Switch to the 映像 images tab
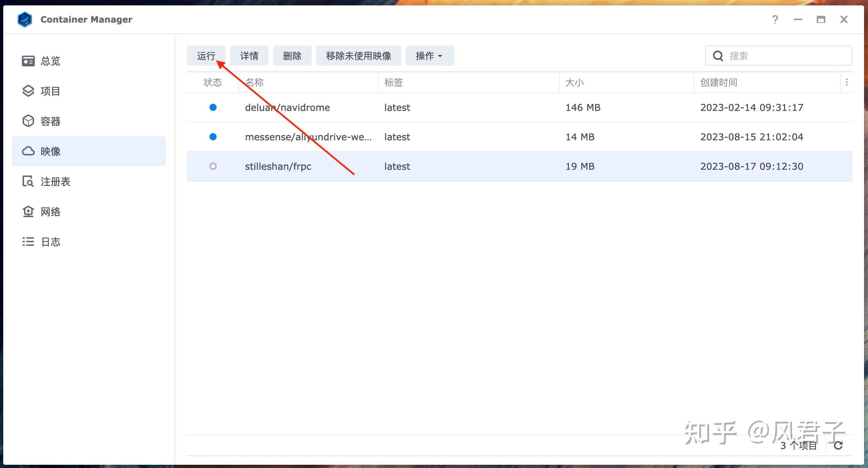Image resolution: width=868 pixels, height=468 pixels. 51,151
